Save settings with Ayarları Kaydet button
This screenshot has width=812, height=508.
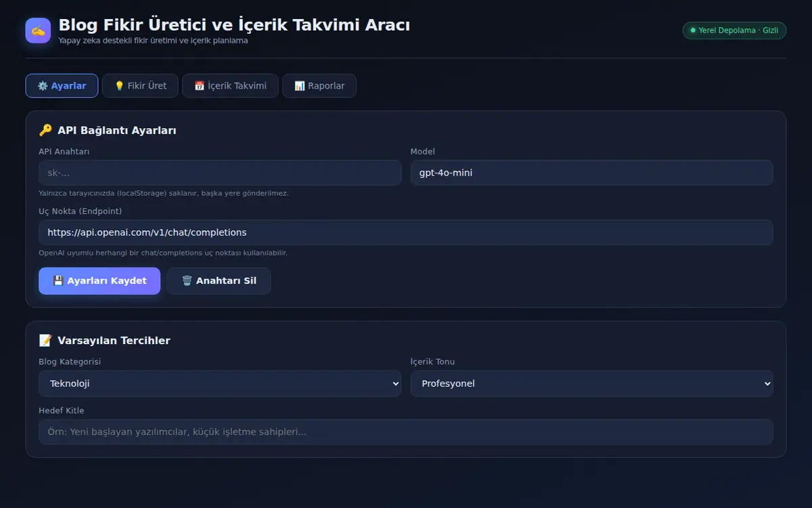(x=99, y=281)
